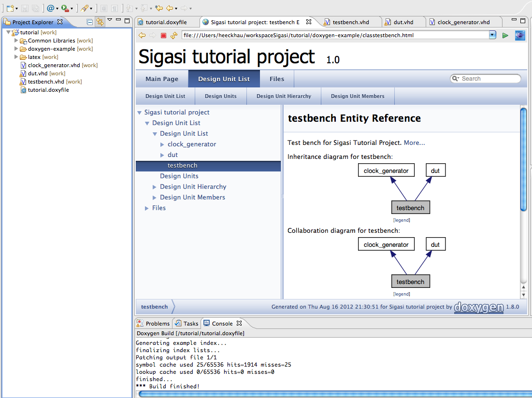Click the Save All toolbar icon

click(36, 8)
